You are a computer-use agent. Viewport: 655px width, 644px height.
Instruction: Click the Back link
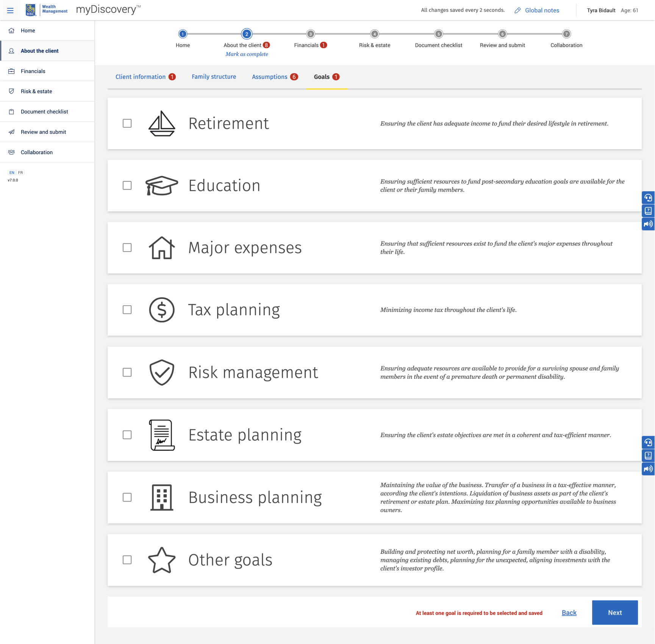coord(569,613)
